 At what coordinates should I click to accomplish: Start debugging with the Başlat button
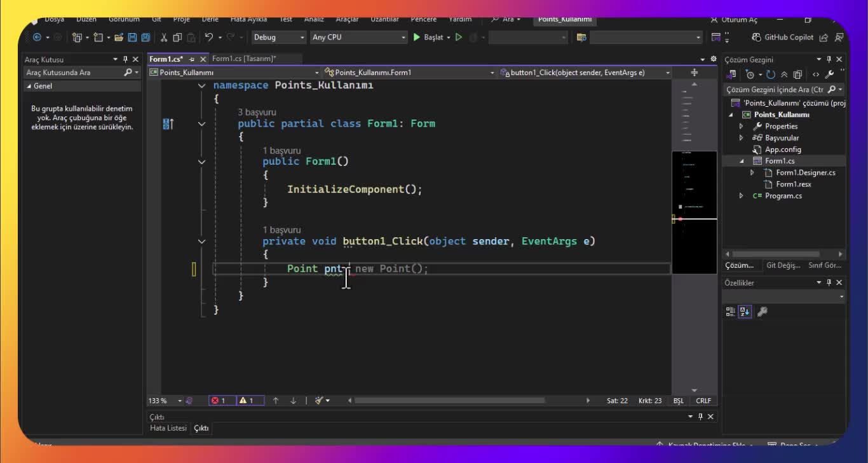pos(428,38)
